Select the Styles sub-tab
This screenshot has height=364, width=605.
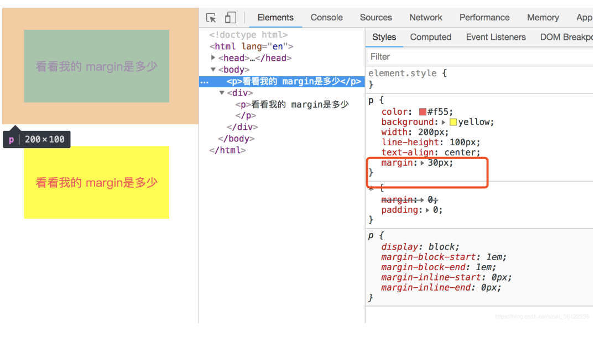[384, 37]
